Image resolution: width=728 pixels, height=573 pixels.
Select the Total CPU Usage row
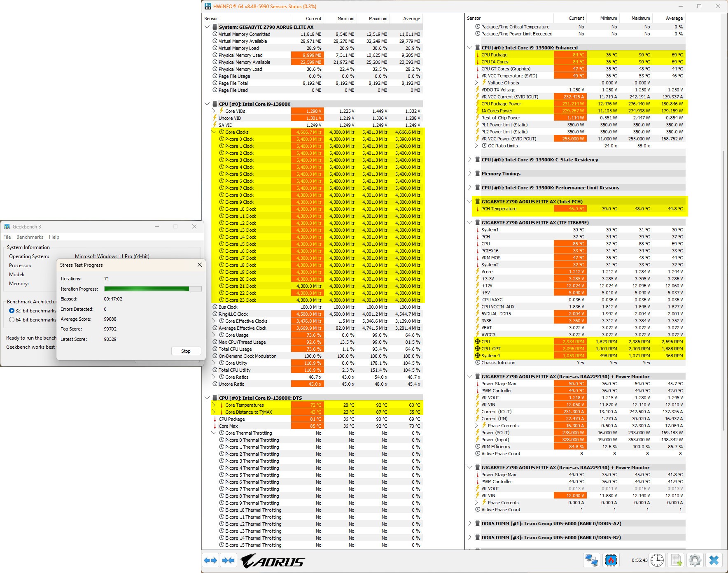point(317,349)
